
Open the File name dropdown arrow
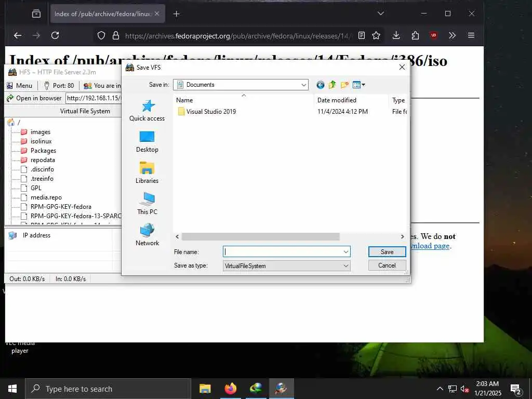345,252
